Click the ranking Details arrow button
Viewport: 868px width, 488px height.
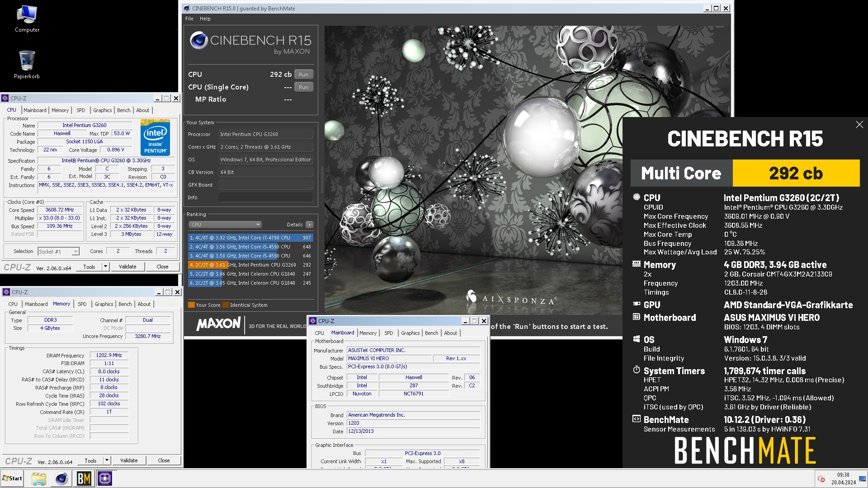[310, 225]
